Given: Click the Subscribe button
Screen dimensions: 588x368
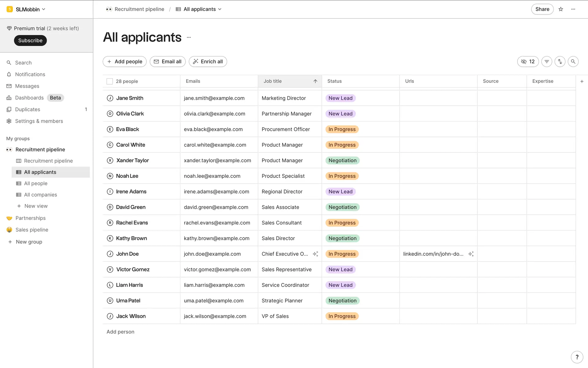Looking at the screenshot, I should [30, 40].
